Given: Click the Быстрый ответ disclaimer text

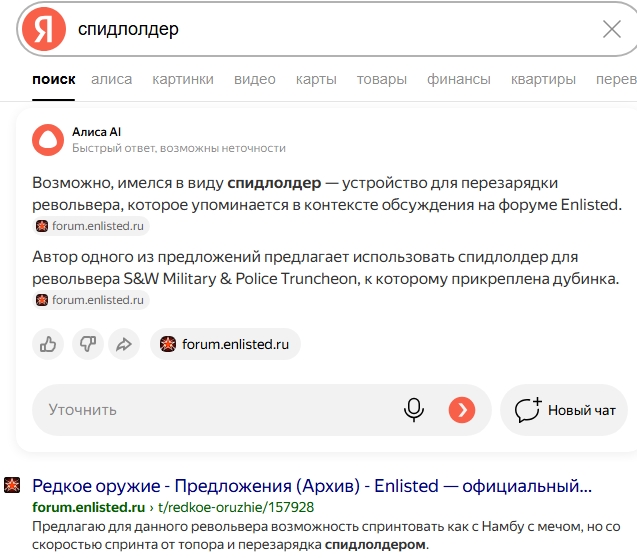Looking at the screenshot, I should click(179, 148).
